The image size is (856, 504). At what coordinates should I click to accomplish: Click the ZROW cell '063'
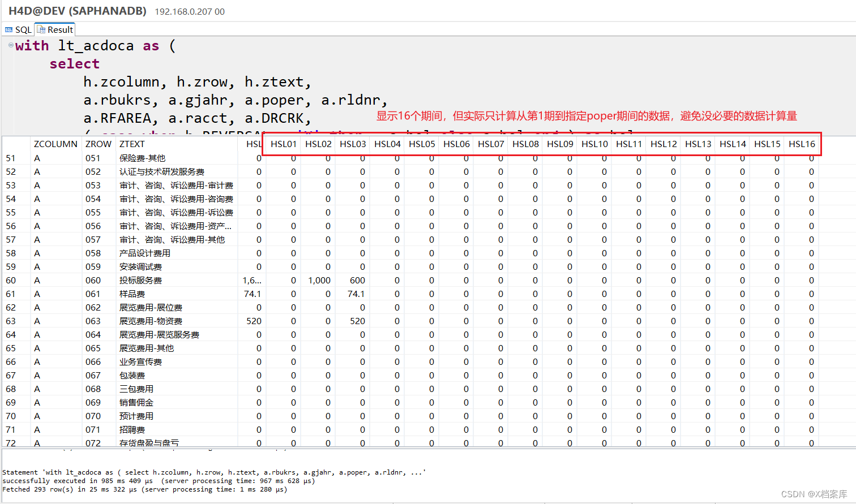(93, 321)
